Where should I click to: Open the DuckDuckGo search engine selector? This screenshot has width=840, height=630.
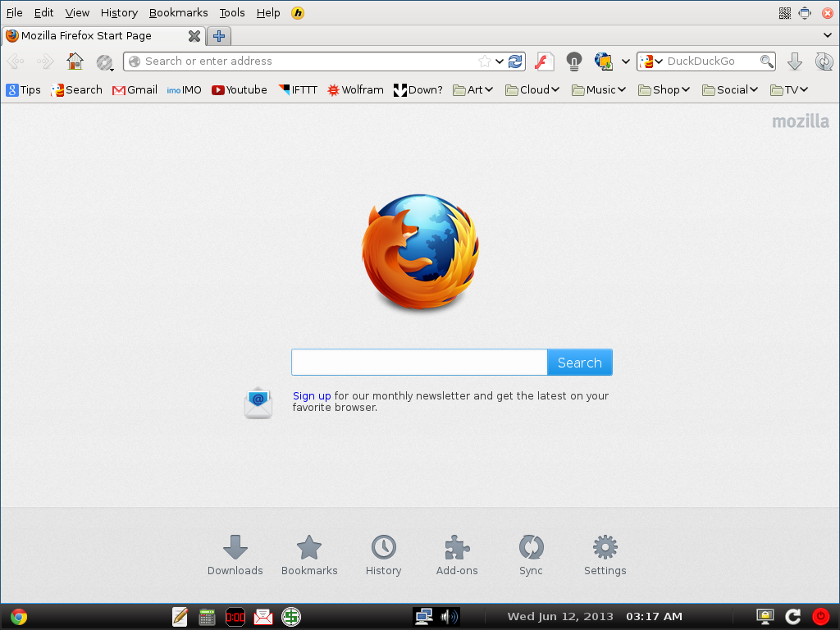(651, 62)
